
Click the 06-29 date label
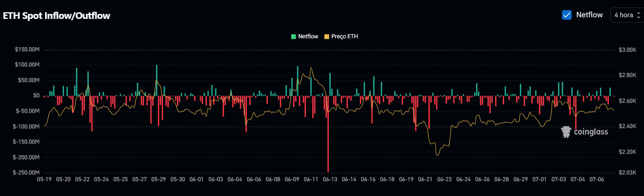pos(520,179)
